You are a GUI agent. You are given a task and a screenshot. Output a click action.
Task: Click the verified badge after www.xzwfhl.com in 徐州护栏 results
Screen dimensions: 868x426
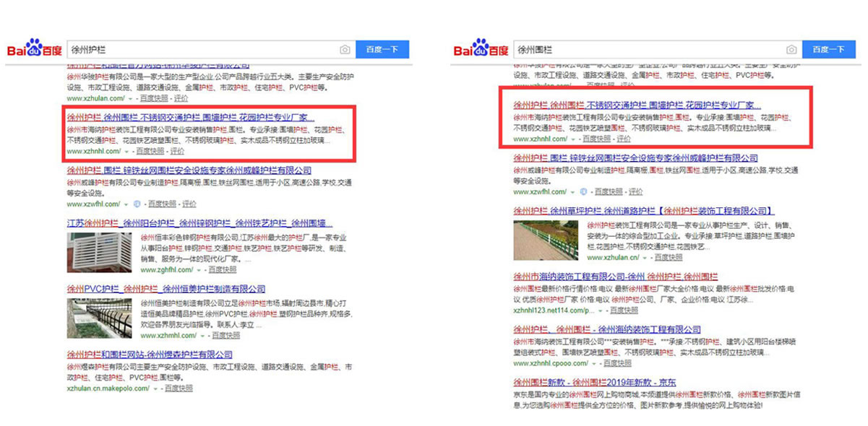coord(136,204)
